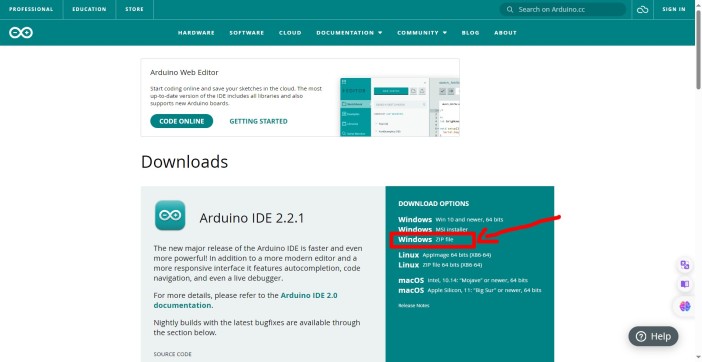The width and height of the screenshot is (702, 362).
Task: Open the Arduino Cloud icon near Sign In
Action: [642, 9]
